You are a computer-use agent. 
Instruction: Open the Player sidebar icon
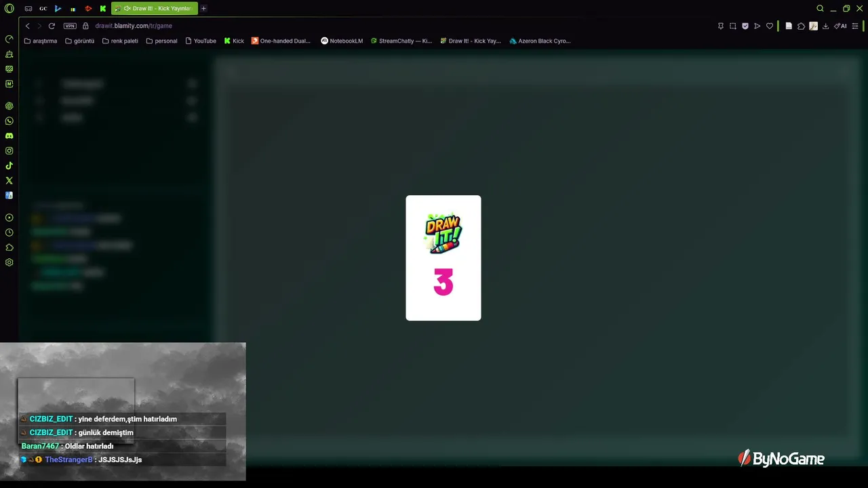tap(9, 218)
